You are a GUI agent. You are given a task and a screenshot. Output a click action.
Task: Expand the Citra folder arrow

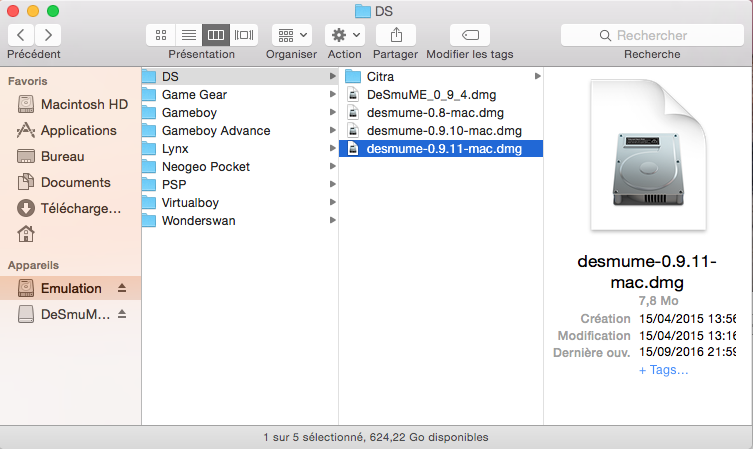537,76
